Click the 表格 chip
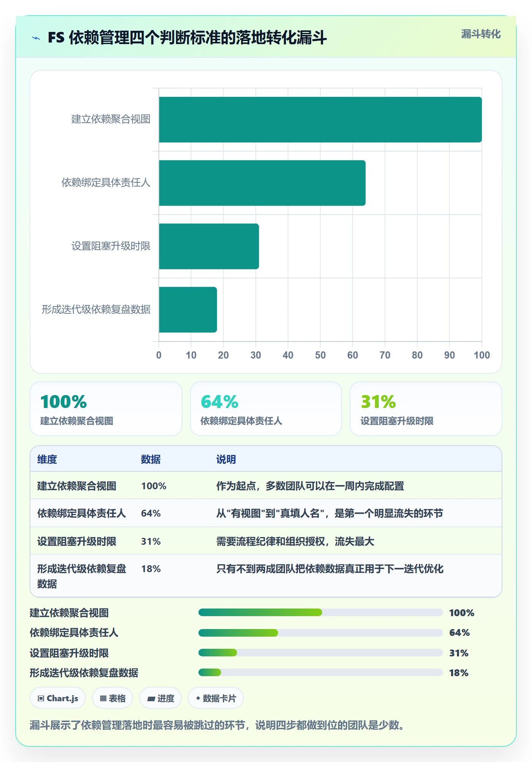 click(x=112, y=698)
